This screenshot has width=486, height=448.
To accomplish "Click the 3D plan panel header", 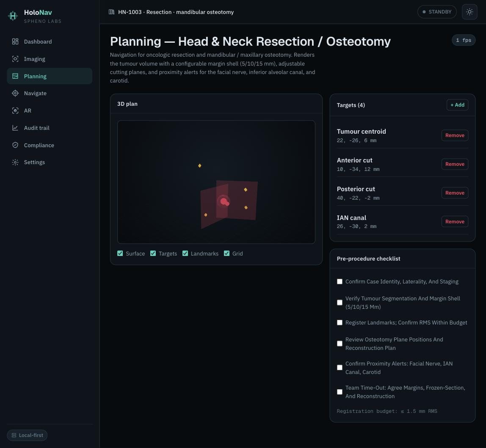I will [x=216, y=104].
